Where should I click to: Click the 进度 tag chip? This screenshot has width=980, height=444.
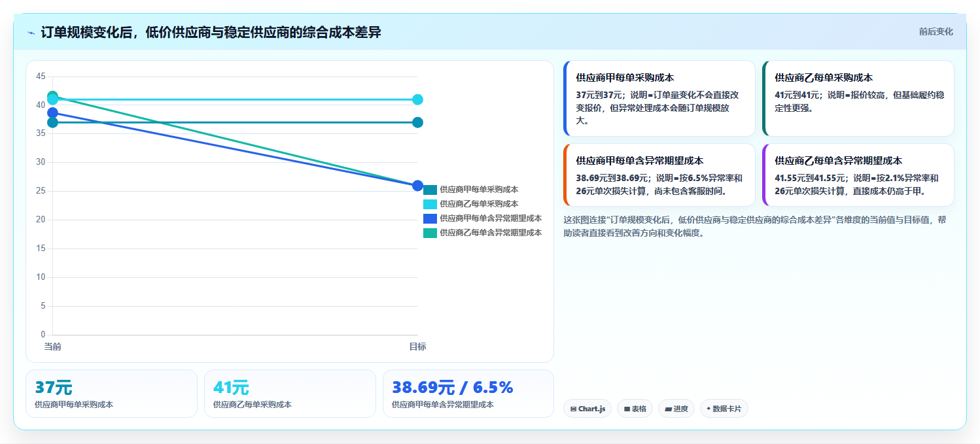[676, 409]
